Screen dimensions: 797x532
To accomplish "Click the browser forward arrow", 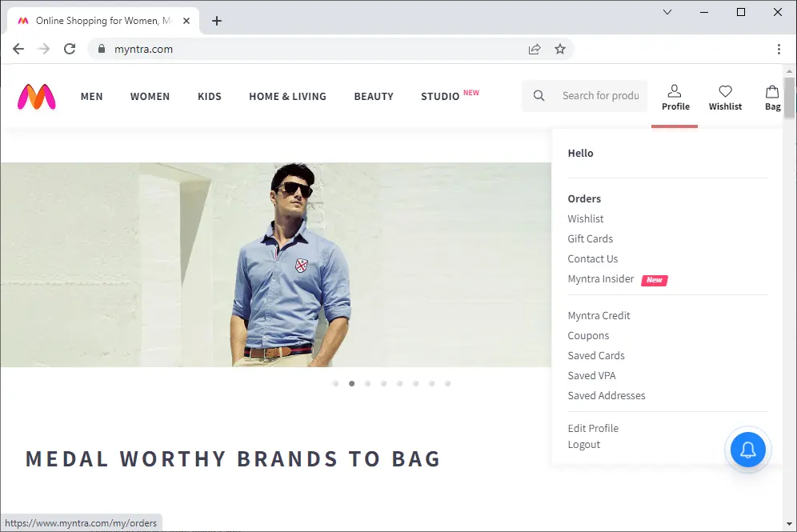I will [x=44, y=49].
